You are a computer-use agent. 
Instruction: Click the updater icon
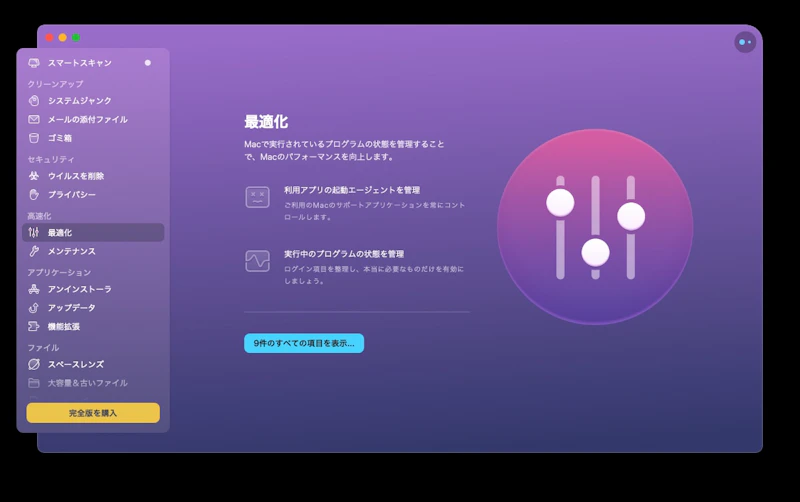(x=34, y=308)
